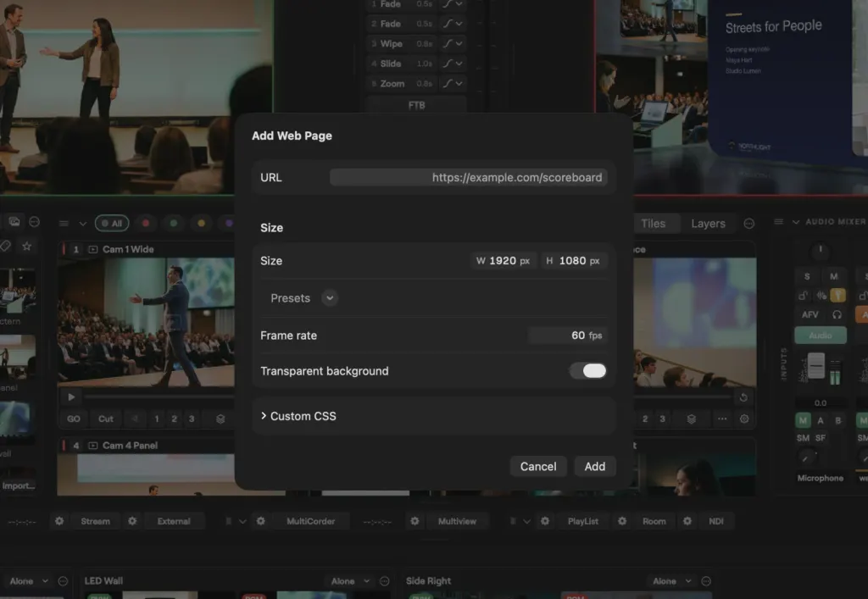Viewport: 868px width, 599px height.
Task: Open the curve dropdown for the Zoom transition
Action: [x=453, y=84]
